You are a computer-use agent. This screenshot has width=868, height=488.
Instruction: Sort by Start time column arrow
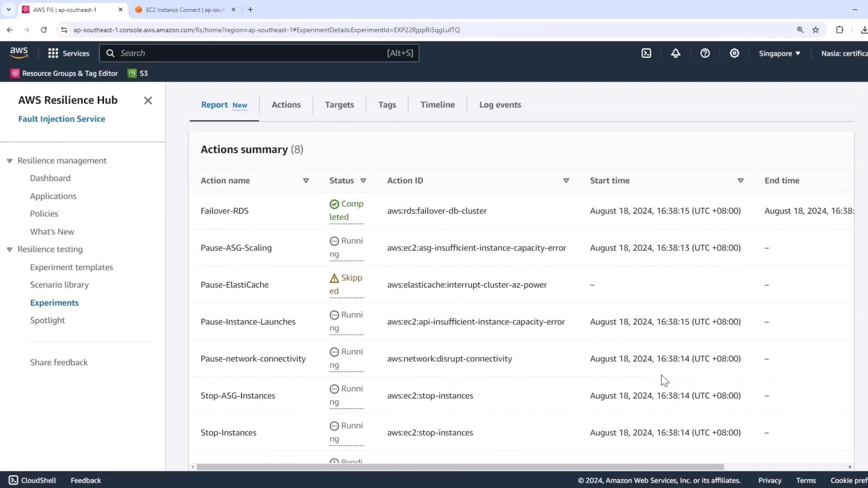(741, 181)
